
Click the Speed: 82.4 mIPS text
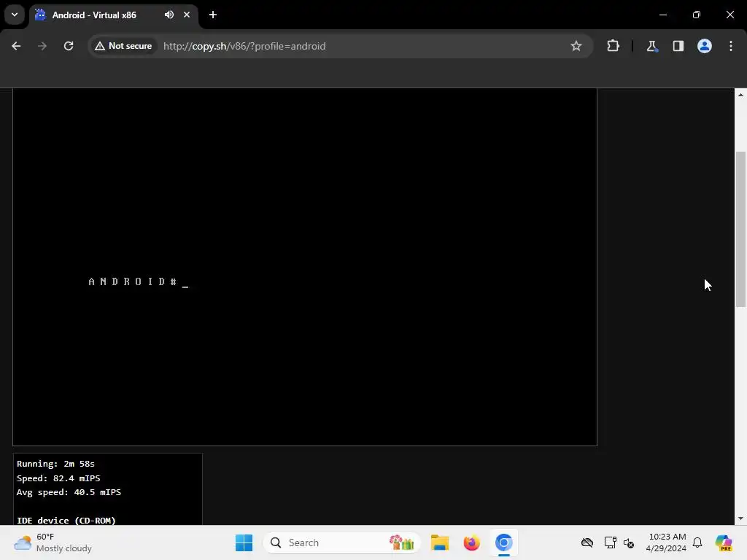pyautogui.click(x=58, y=478)
